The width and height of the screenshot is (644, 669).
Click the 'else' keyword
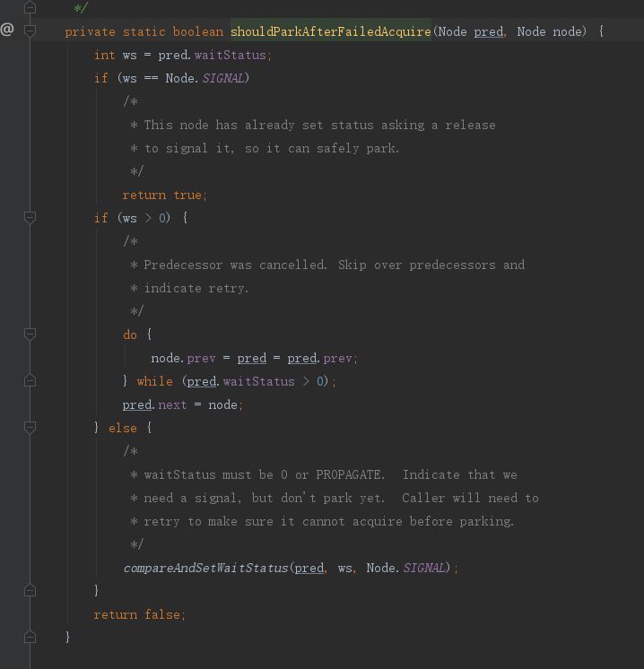click(123, 428)
